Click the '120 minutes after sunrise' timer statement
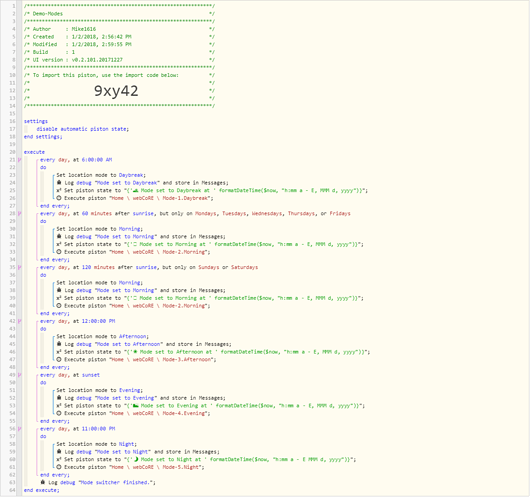The height and width of the screenshot is (500, 532). click(149, 268)
